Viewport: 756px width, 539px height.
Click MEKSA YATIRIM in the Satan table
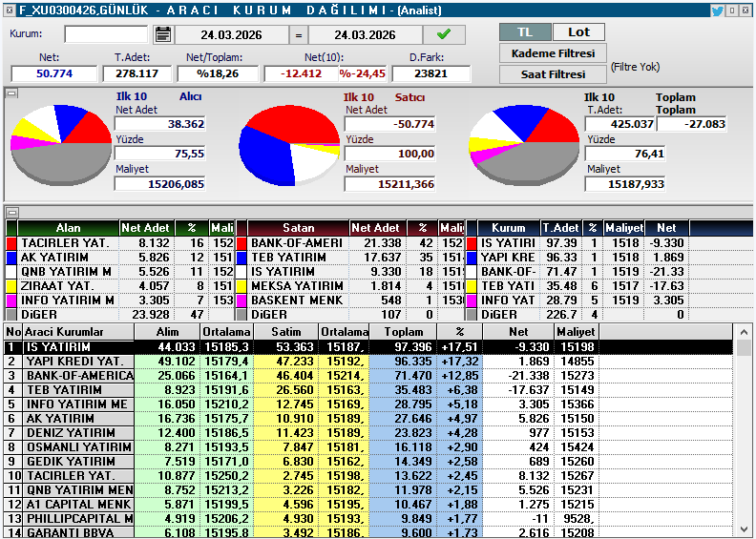(x=297, y=285)
